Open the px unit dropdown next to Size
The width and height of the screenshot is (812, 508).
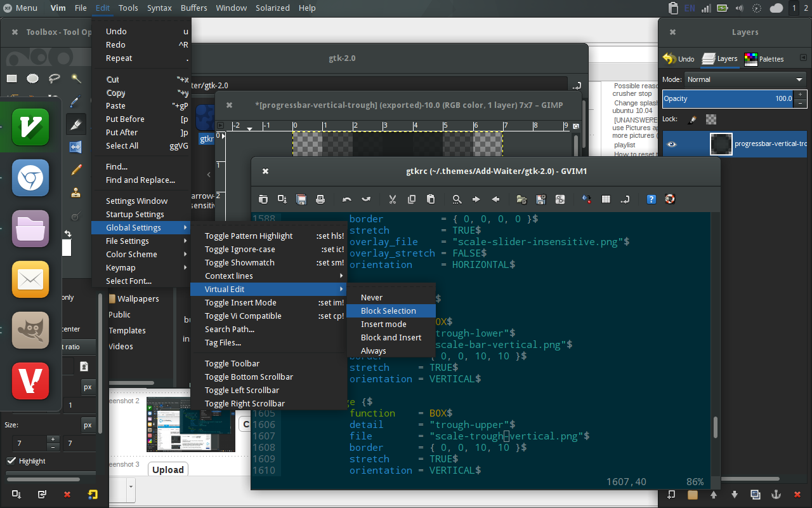pyautogui.click(x=88, y=425)
